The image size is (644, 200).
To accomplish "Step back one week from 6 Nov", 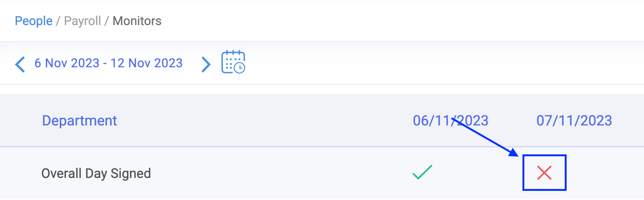I will [x=20, y=64].
